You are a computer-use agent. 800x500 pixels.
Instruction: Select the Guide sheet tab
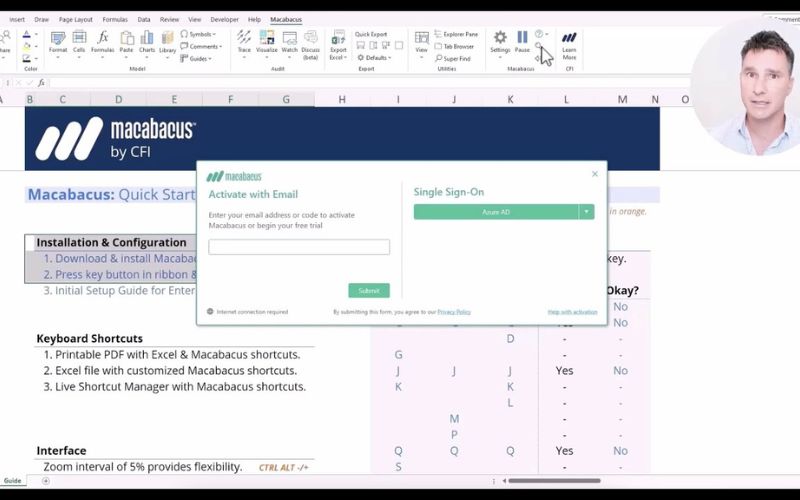(13, 481)
